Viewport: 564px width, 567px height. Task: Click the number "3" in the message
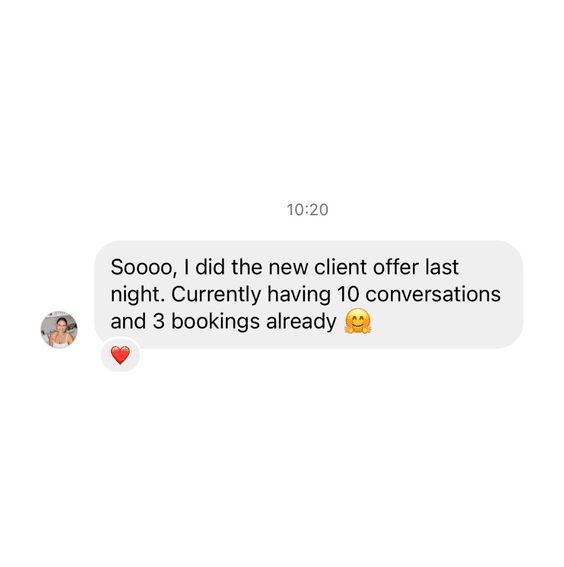[x=158, y=321]
